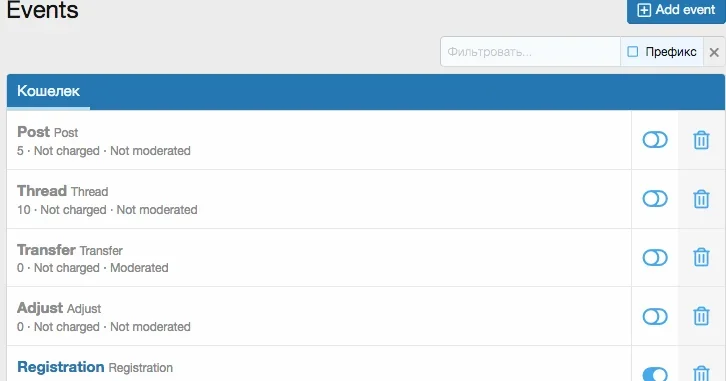Select the Кошелек tab
726x381 pixels.
pyautogui.click(x=48, y=91)
